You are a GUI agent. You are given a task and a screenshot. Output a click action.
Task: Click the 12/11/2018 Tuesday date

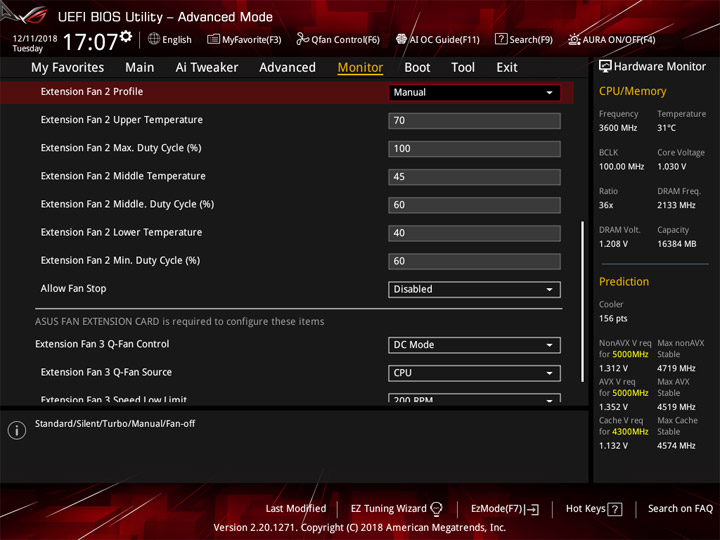pos(34,44)
